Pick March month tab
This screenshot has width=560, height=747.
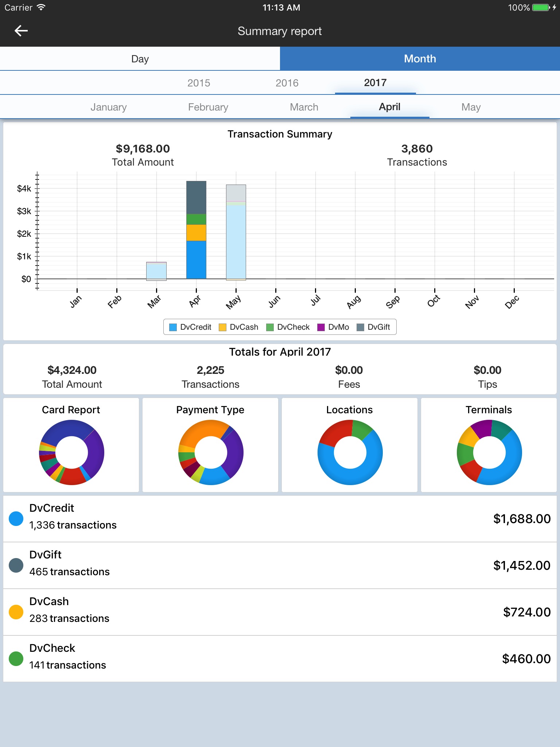304,107
